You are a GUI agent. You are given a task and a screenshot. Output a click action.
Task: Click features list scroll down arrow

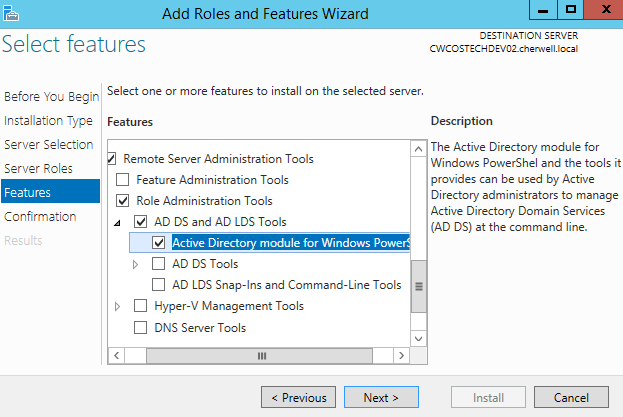click(x=418, y=338)
